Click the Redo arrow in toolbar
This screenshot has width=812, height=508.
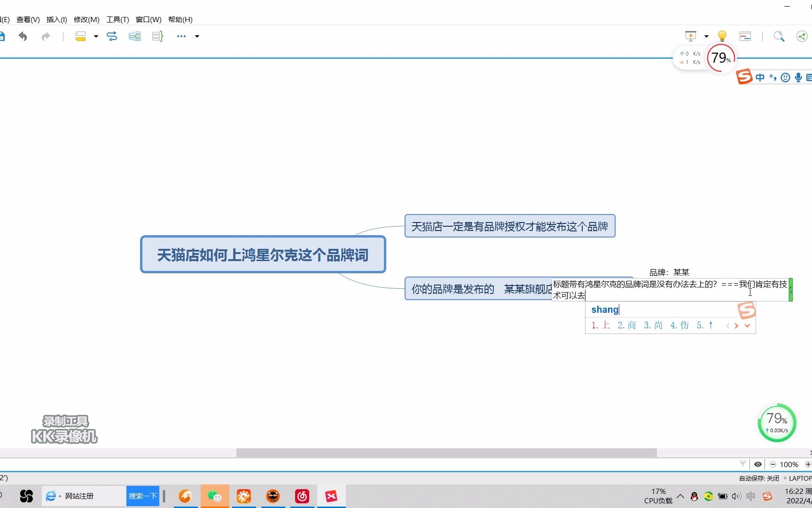tap(46, 36)
